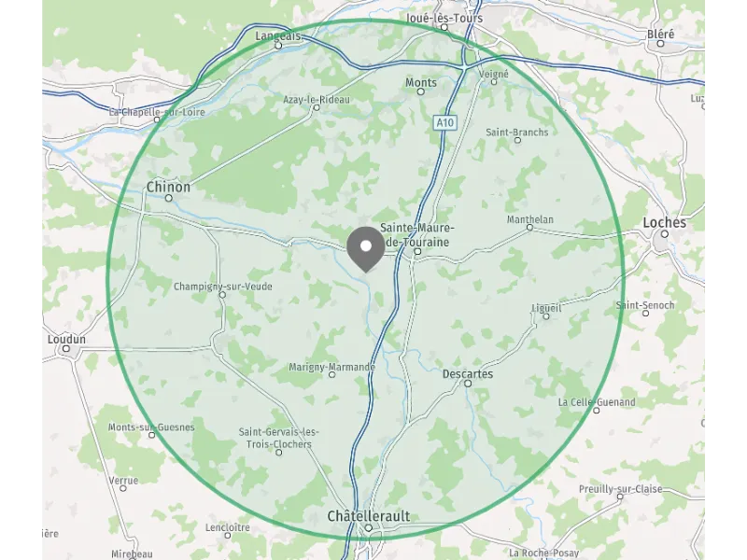747x560 pixels.
Task: Click the Azay-le-Rideau place label
Action: pos(317,100)
